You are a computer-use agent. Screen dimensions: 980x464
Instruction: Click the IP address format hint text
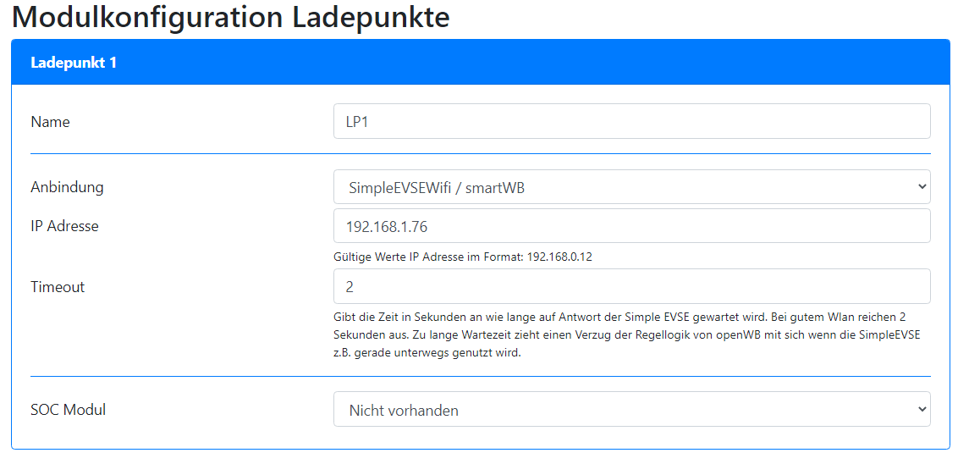click(x=463, y=257)
